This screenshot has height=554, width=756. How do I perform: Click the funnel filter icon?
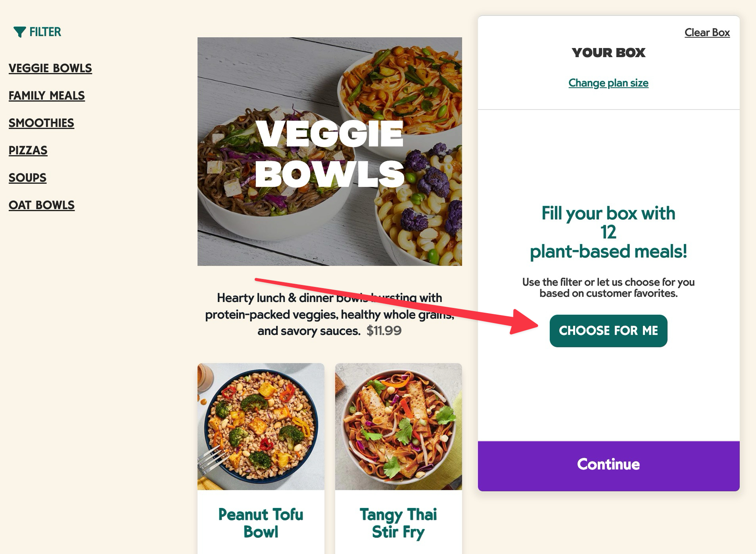pos(19,32)
